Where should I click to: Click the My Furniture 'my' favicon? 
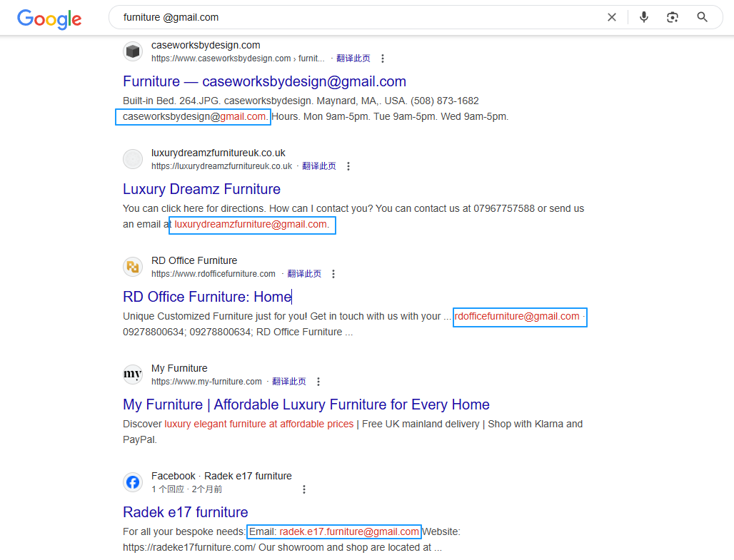coord(133,375)
